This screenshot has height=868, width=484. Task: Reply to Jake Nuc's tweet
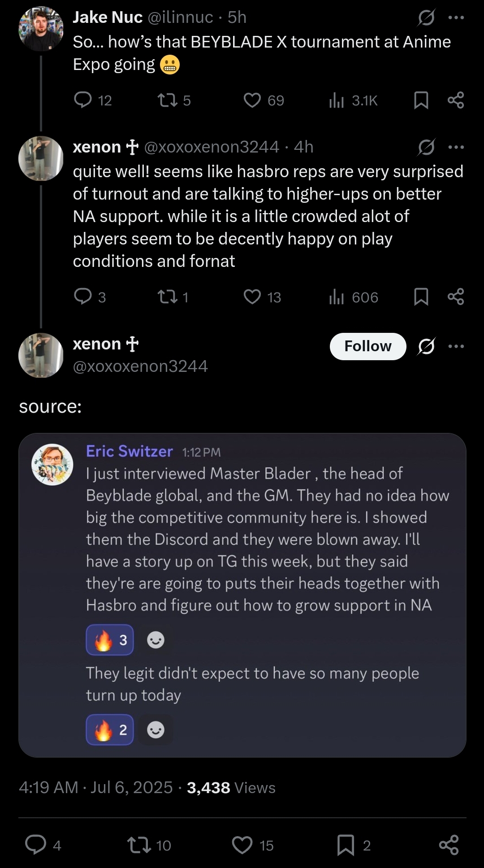click(x=83, y=100)
